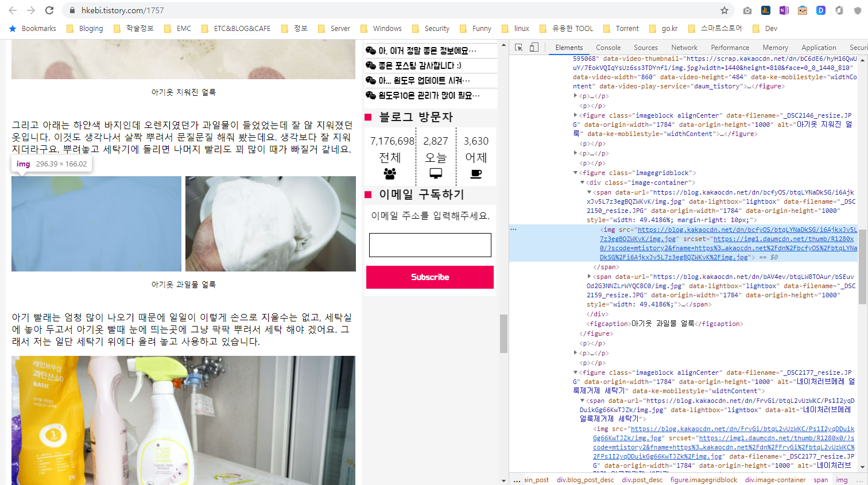Click the site security lock in the address bar
The image size is (868, 485).
click(72, 10)
